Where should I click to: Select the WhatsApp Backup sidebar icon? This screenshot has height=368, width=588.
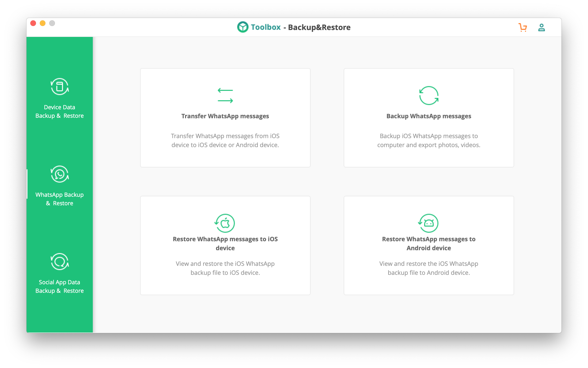point(60,174)
